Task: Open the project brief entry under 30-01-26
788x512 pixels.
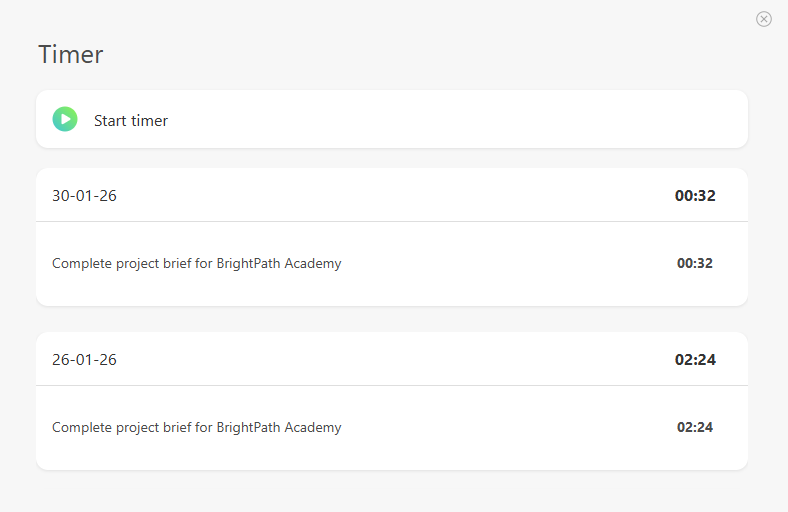Action: pos(196,264)
